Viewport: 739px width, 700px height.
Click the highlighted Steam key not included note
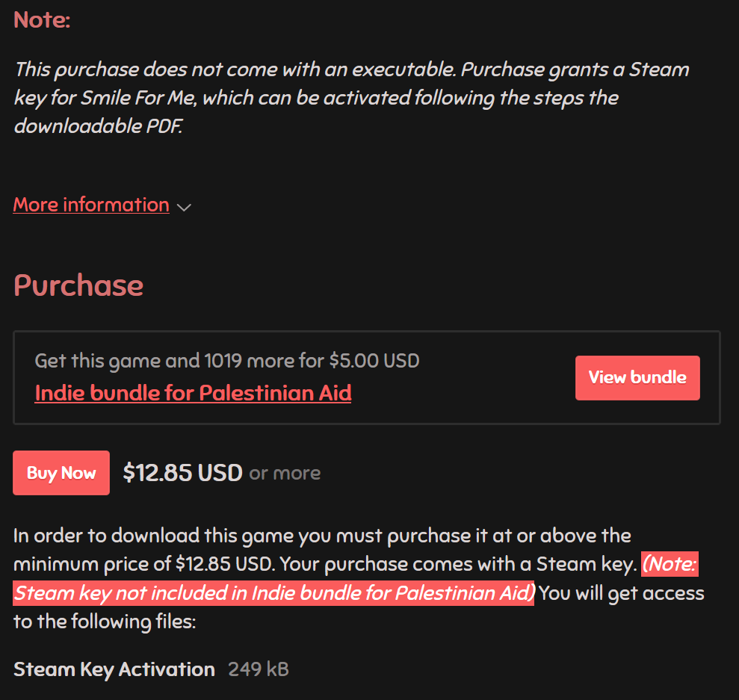[x=273, y=593]
